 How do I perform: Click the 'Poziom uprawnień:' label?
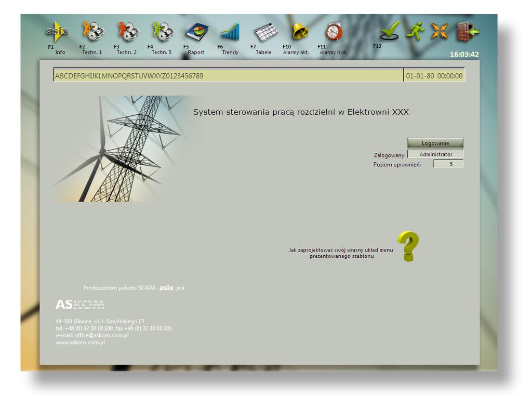coord(397,165)
